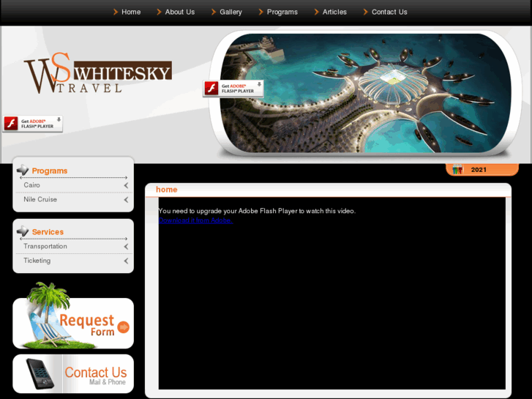Image resolution: width=532 pixels, height=399 pixels.
Task: Click the orange arrow before Articles
Action: click(316, 12)
